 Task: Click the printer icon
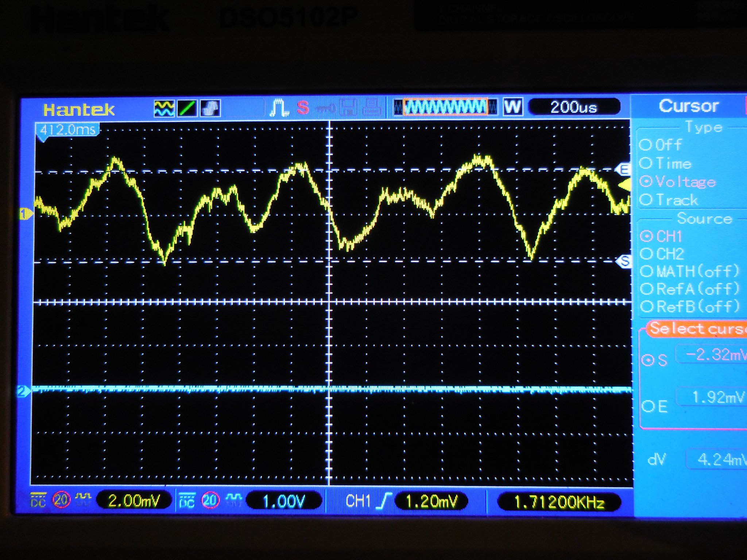coord(372,108)
